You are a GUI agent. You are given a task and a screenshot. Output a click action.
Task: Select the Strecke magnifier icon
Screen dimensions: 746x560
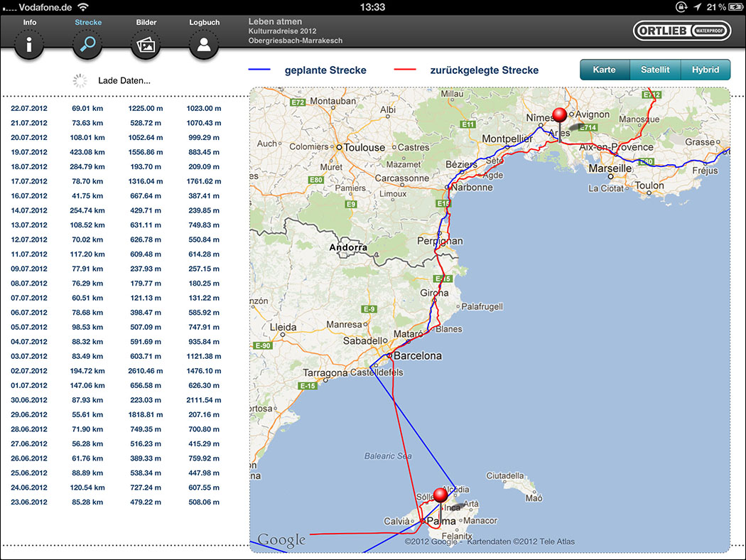pos(88,45)
